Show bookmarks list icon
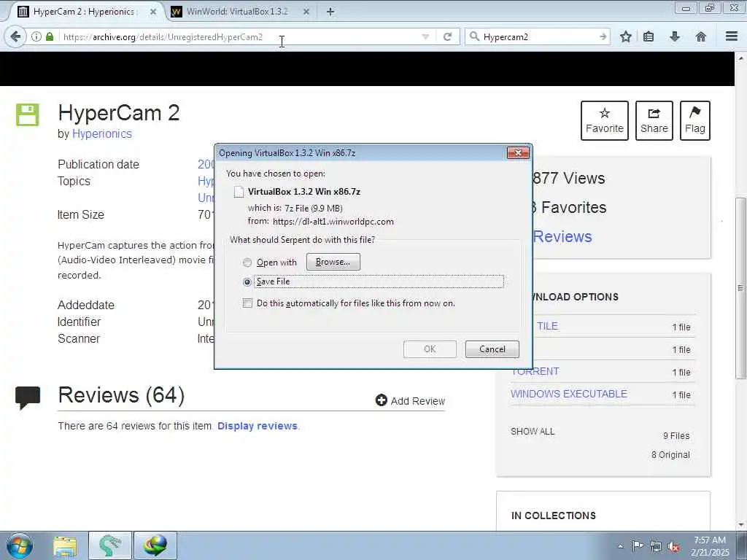747x560 pixels. (649, 36)
